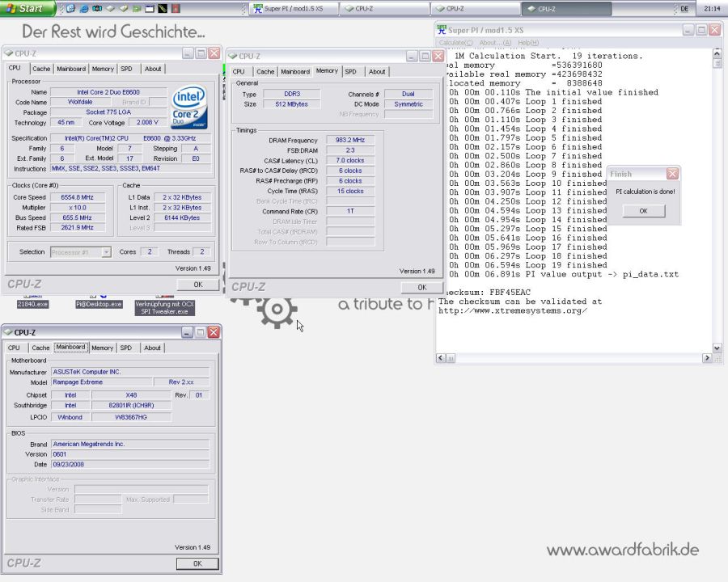This screenshot has height=582, width=728.
Task: Click OK in the bottom-left Mainboard CPU-Z window
Action: click(x=197, y=563)
